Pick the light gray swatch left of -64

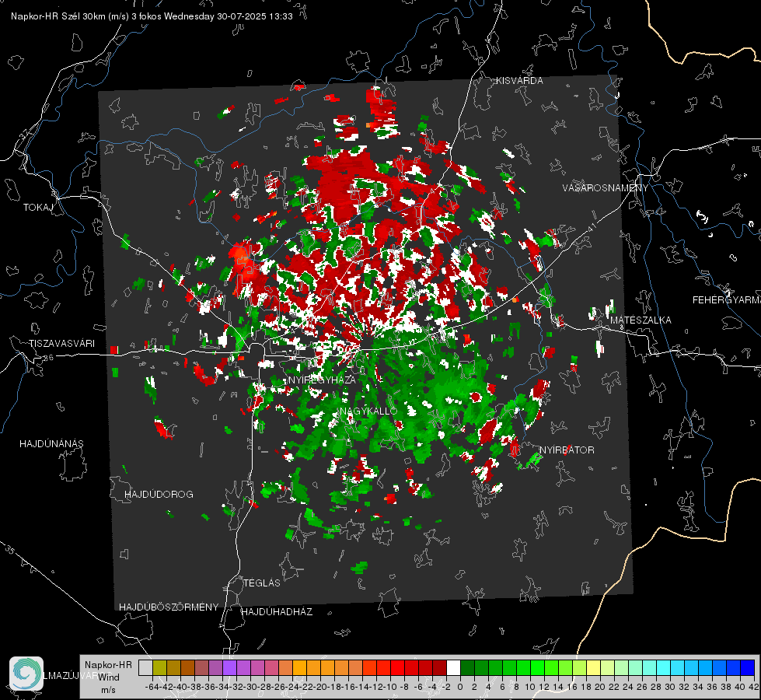145,667
